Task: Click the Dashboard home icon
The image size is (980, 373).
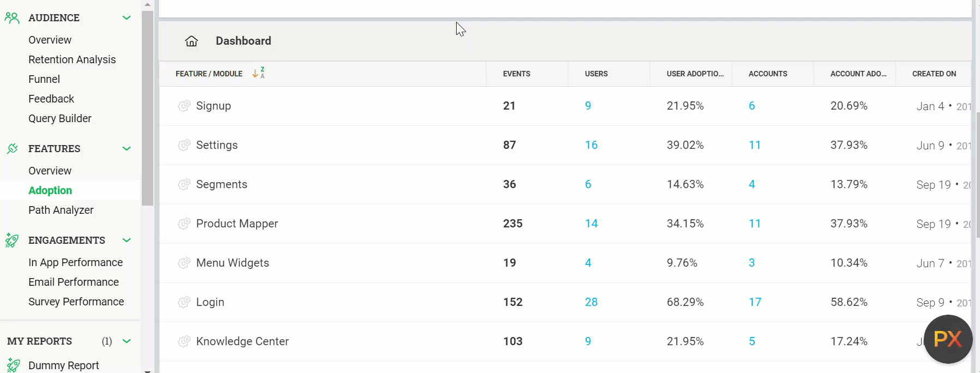Action: point(192,41)
